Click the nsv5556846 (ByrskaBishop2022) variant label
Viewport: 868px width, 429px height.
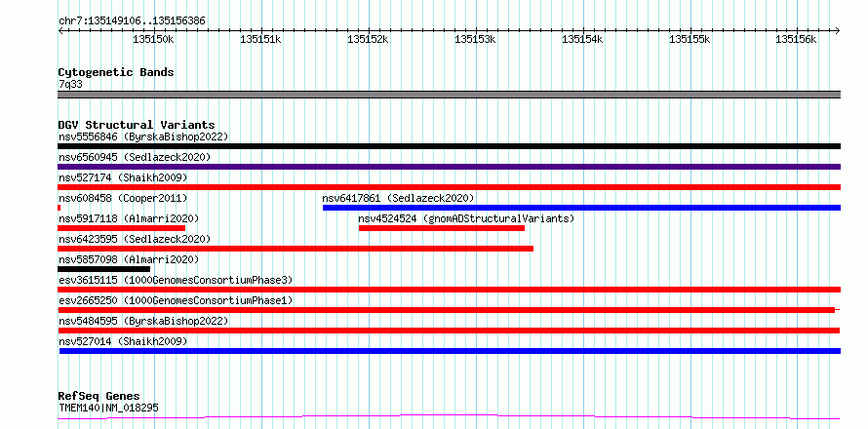coord(143,136)
